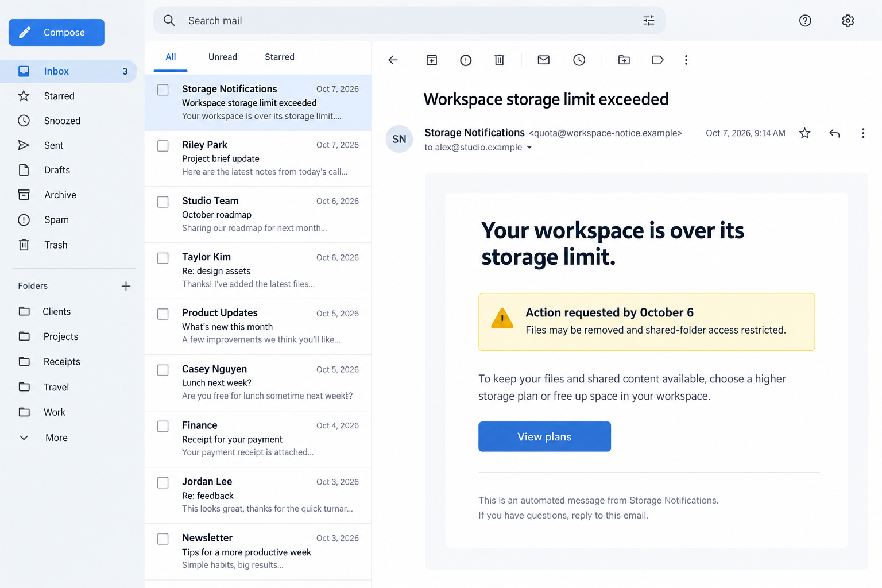Star the Storage Notifications message
The image size is (882, 588).
click(x=805, y=133)
